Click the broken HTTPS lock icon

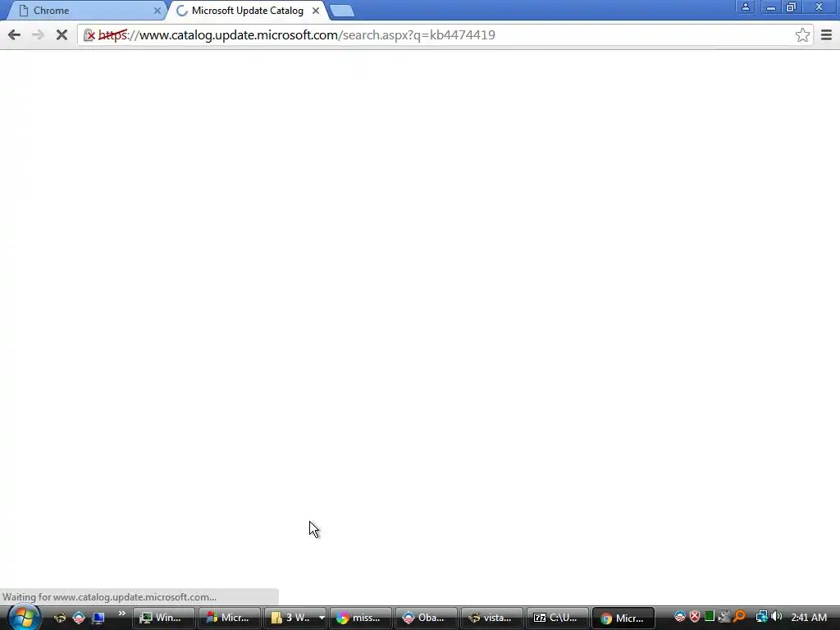pos(89,35)
